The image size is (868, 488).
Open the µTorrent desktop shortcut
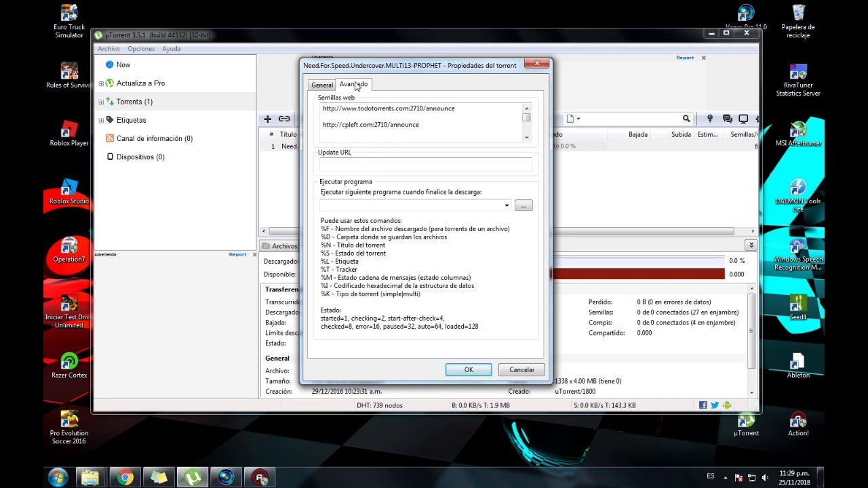747,425
